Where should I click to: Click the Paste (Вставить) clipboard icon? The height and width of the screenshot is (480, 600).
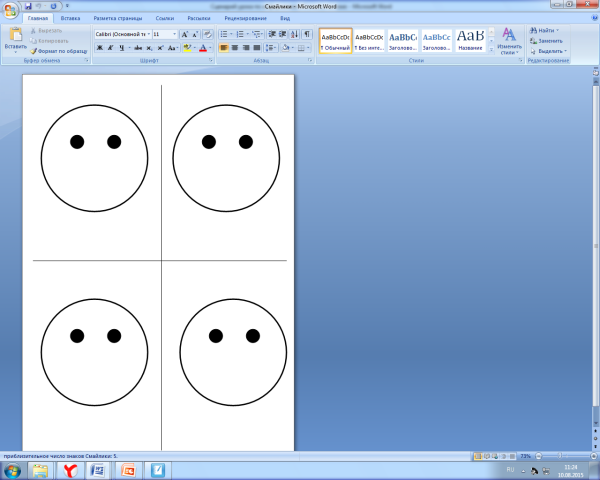pyautogui.click(x=15, y=38)
